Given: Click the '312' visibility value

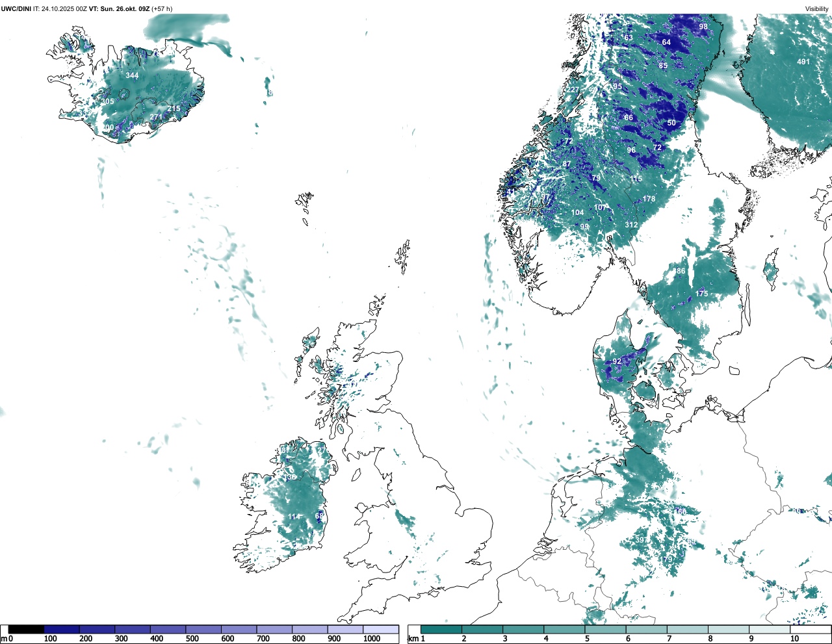Looking at the screenshot, I should (x=631, y=225).
